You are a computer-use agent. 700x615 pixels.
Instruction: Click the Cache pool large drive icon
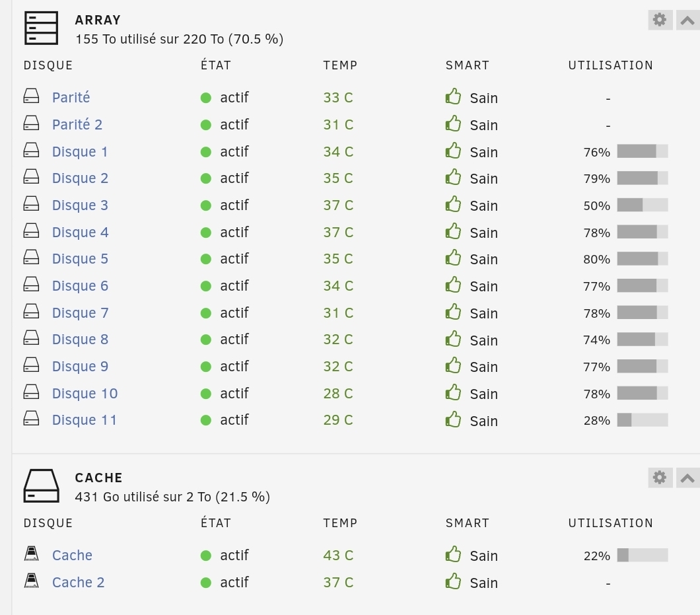42,486
